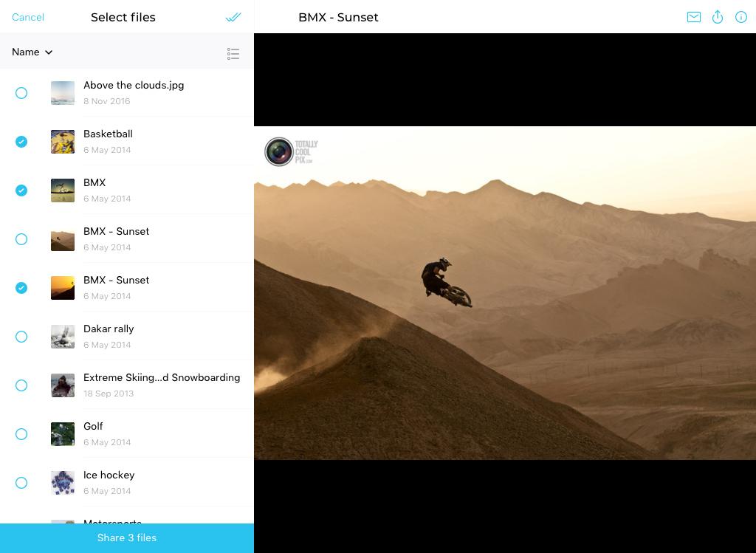The image size is (756, 553).
Task: Deselect the Basketball file checkbox
Action: [x=21, y=142]
